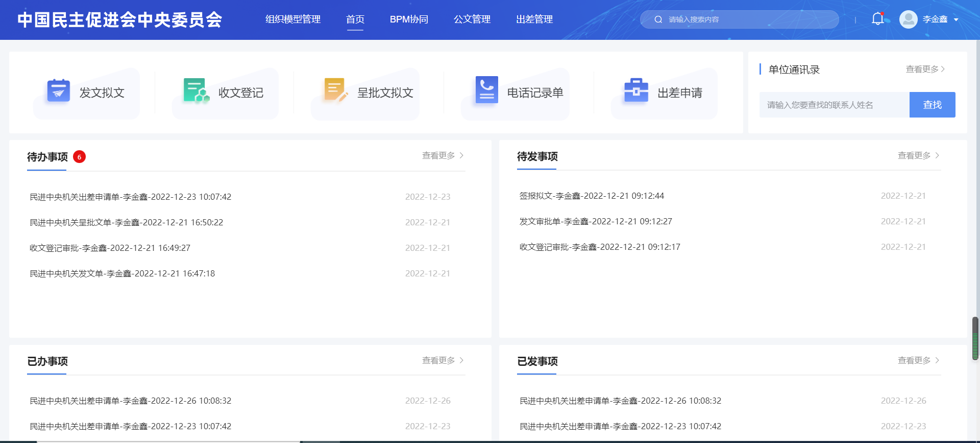This screenshot has width=980, height=443.
Task: Open BPM协同 menu
Action: click(x=409, y=19)
